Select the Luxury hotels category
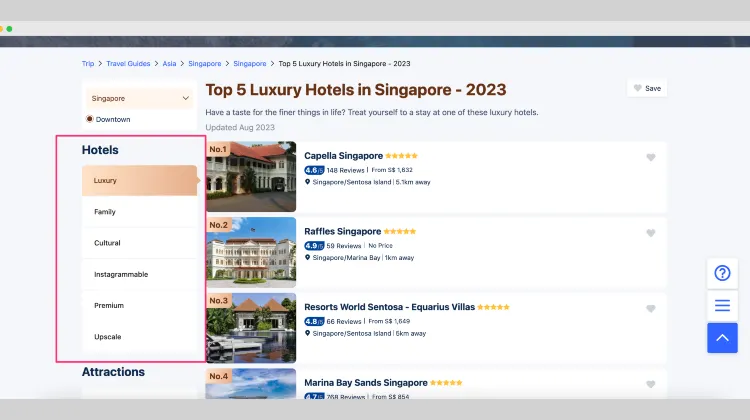Viewport: 750px width, 420px height. pyautogui.click(x=139, y=180)
